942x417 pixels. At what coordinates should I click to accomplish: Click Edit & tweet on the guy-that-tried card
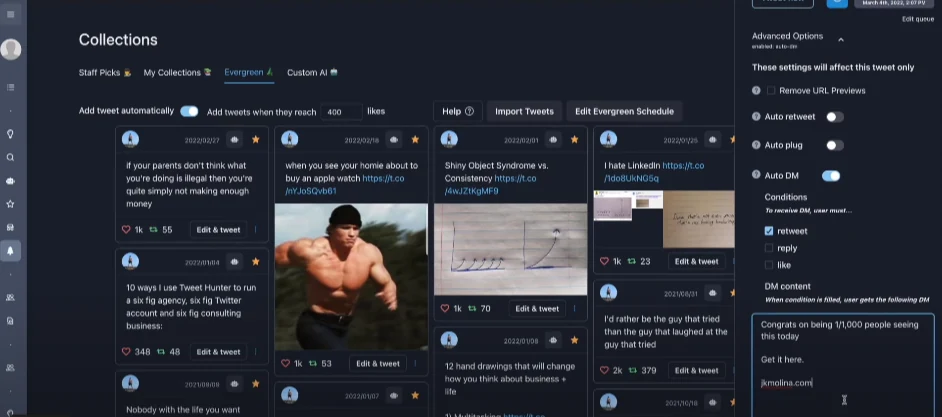[x=696, y=370]
